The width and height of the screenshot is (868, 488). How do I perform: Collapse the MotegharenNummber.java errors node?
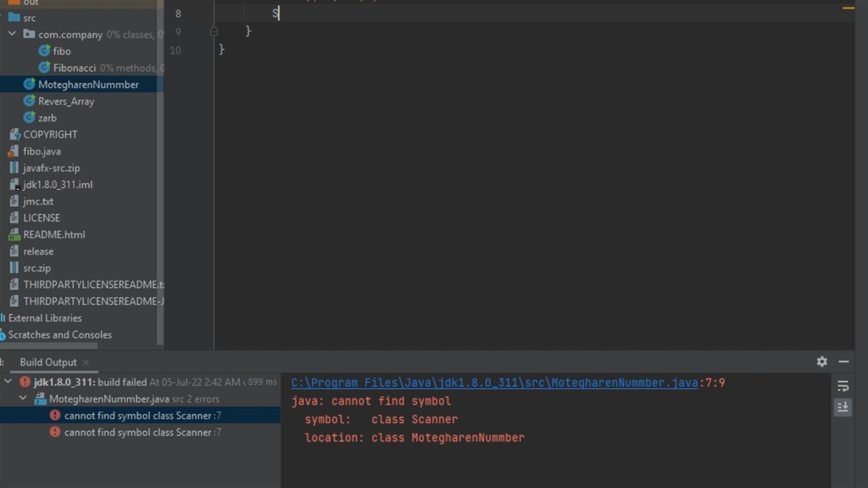click(x=23, y=399)
